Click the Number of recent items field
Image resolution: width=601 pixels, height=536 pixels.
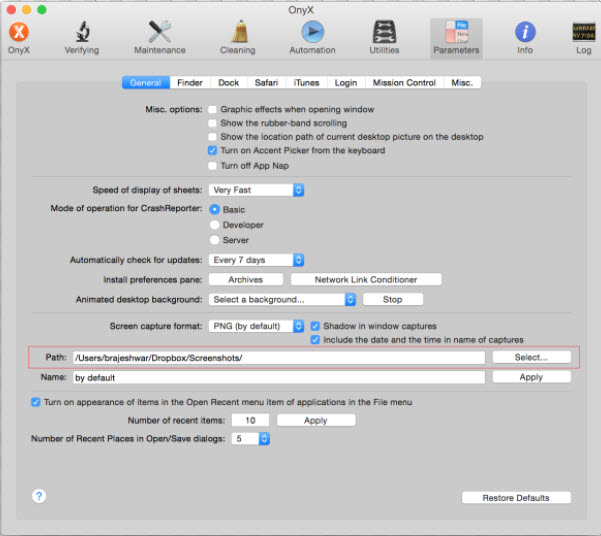(x=250, y=420)
